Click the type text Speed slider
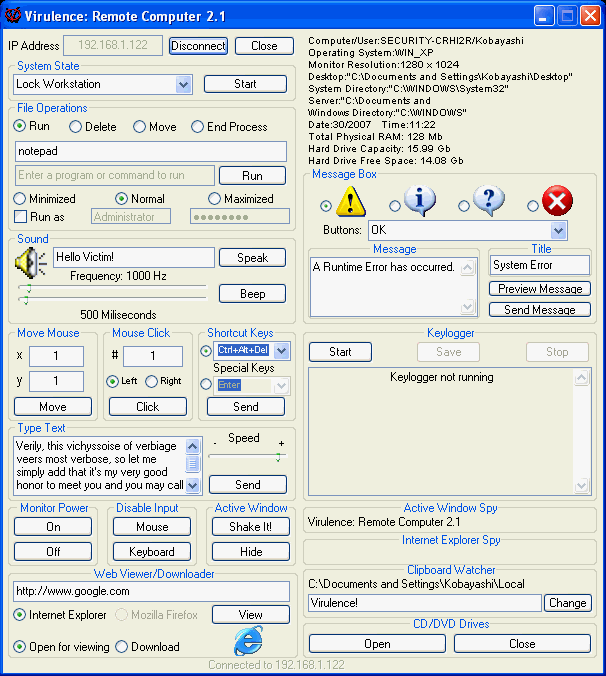The height and width of the screenshot is (676, 606). point(247,457)
